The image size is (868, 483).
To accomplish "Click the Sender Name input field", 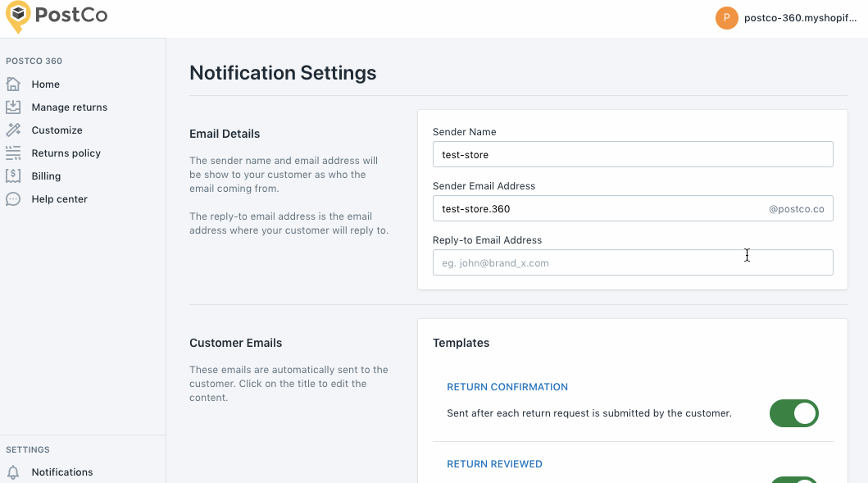I will coord(632,154).
